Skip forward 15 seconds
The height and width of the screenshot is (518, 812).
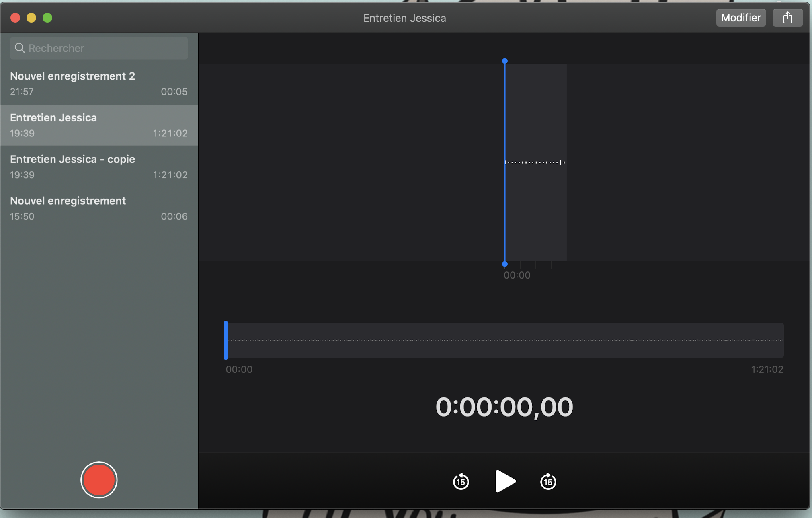(x=548, y=481)
